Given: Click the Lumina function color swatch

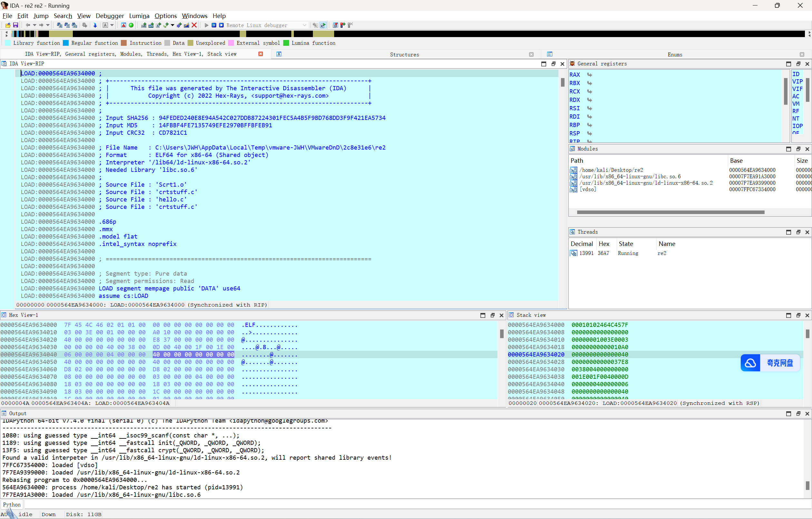Looking at the screenshot, I should click(286, 43).
